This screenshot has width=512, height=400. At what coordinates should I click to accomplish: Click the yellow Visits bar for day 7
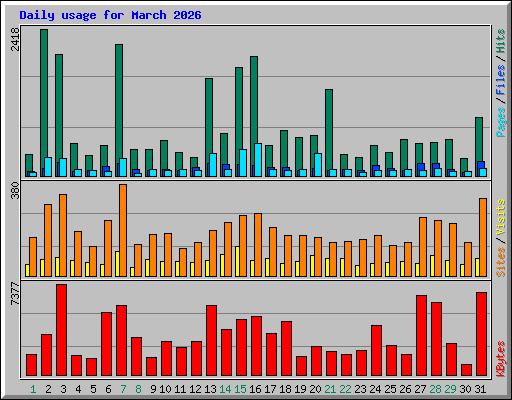coord(117,264)
